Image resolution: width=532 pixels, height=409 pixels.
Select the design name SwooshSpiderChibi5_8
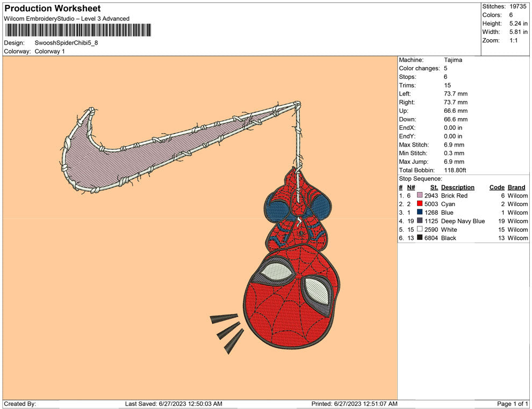tap(67, 43)
